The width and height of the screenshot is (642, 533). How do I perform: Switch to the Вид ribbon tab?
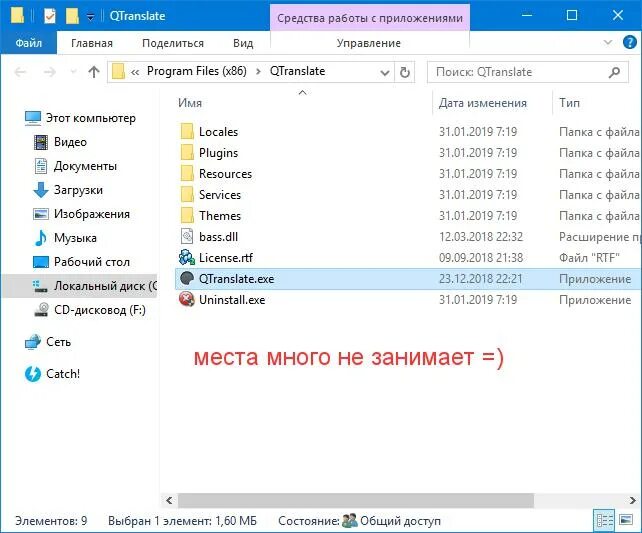243,43
